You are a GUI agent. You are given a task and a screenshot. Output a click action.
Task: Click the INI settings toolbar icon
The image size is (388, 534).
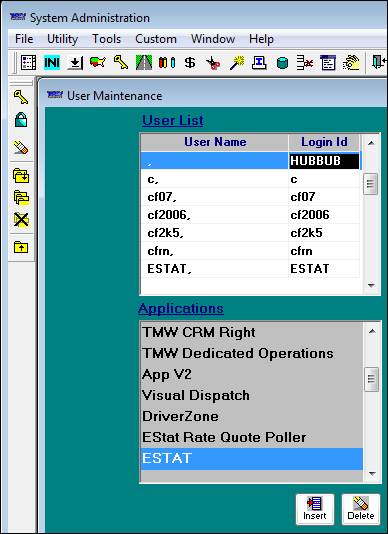pyautogui.click(x=52, y=63)
